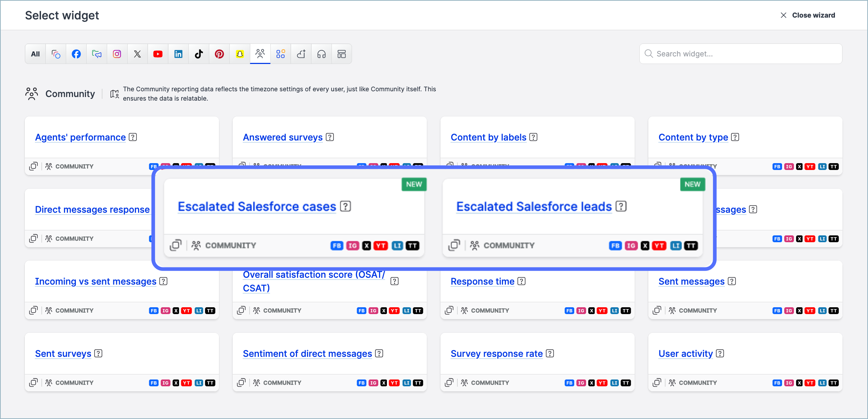
Task: Click the headphones filter icon
Action: pyautogui.click(x=321, y=54)
